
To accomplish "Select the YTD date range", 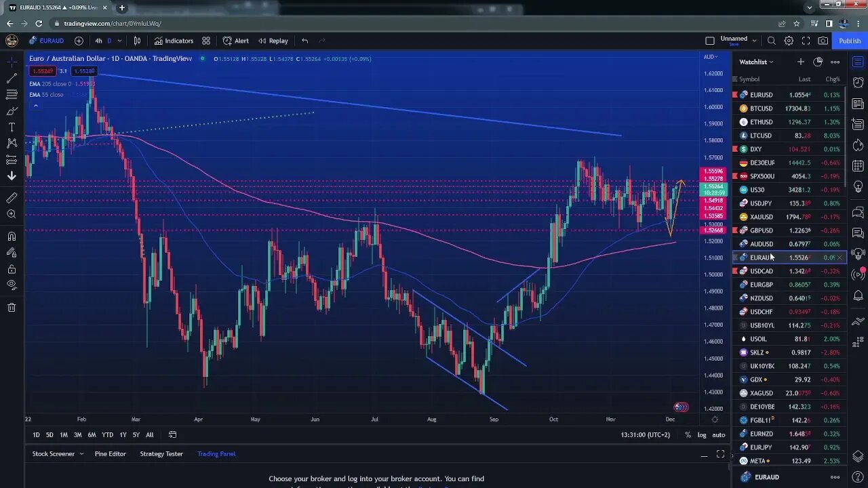I will tap(107, 434).
